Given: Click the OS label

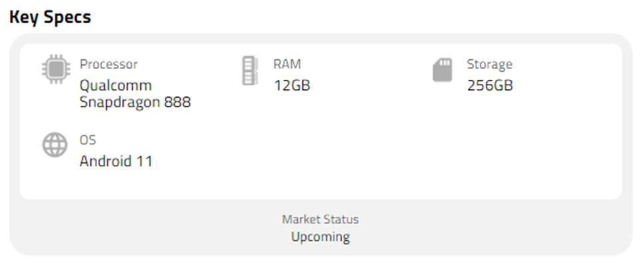Looking at the screenshot, I should click(88, 140).
